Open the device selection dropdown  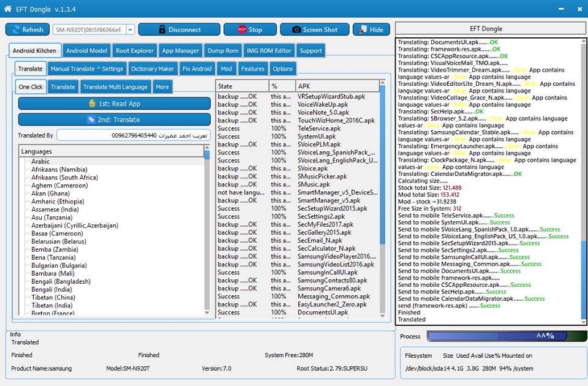click(x=130, y=29)
